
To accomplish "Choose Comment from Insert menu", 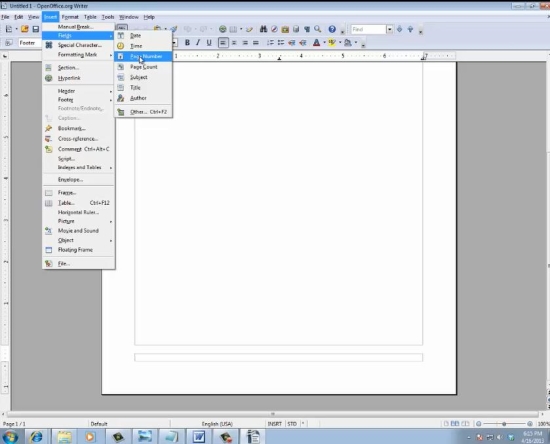I will (x=78, y=149).
